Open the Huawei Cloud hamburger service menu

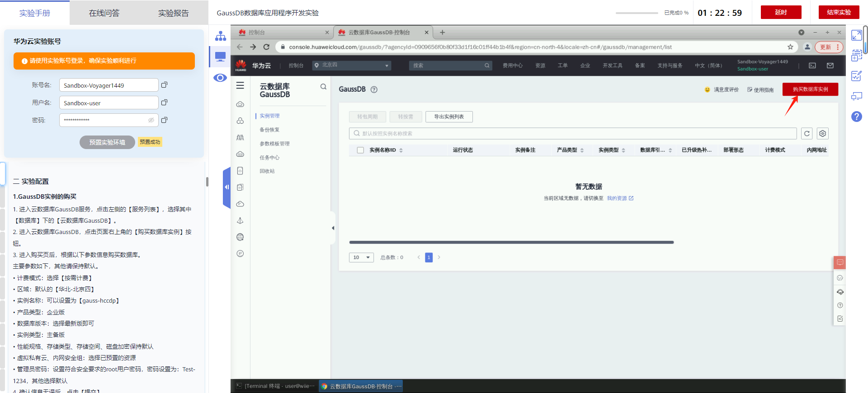tap(240, 85)
